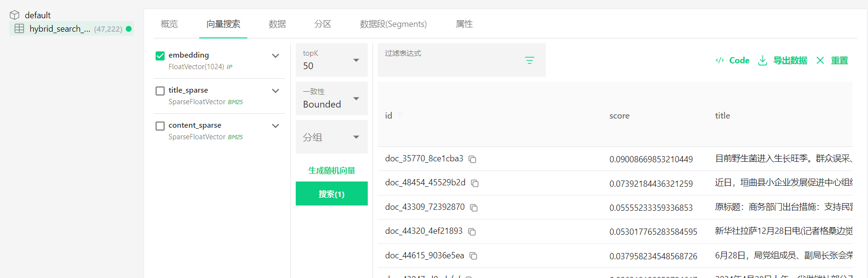The image size is (868, 278).
Task: Sort results by the id column arrow
Action: tap(399, 116)
